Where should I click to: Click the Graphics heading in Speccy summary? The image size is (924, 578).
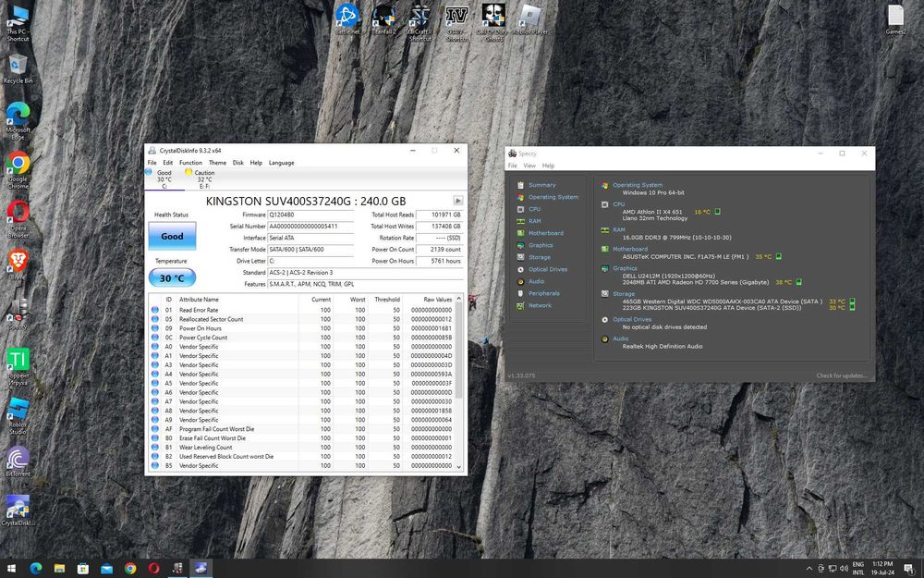coord(625,269)
